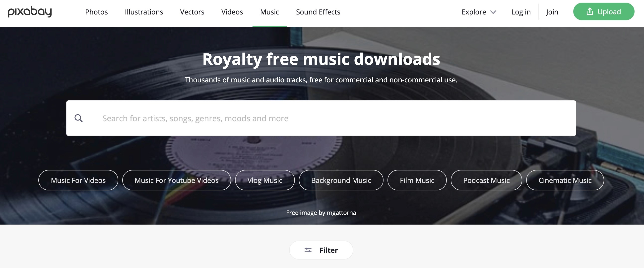Screen dimensions: 644x268
Task: Click the upload arrow icon
Action: click(590, 11)
